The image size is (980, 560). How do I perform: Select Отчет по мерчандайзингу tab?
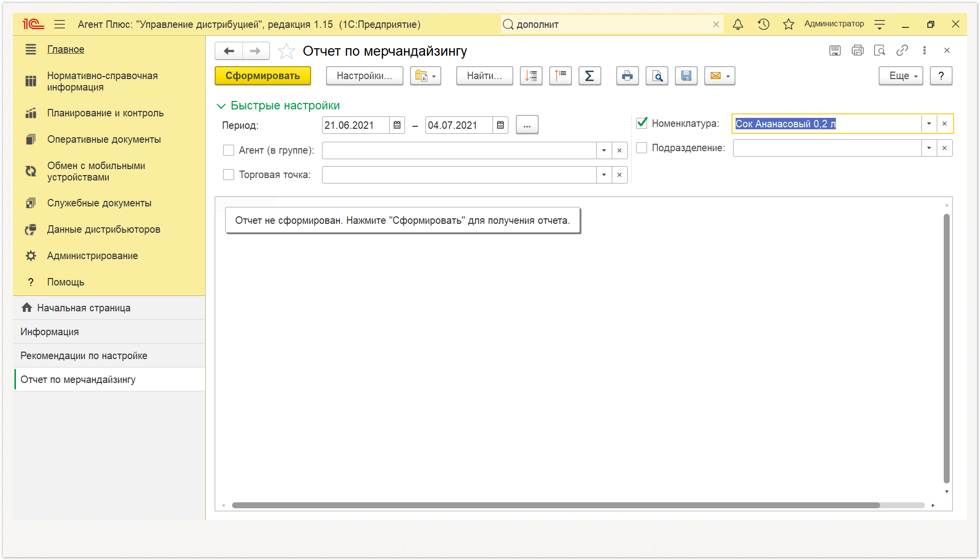tap(109, 379)
